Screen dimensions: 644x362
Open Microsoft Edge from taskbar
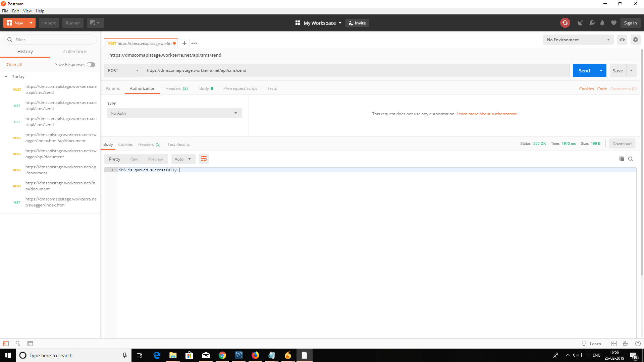click(157, 355)
